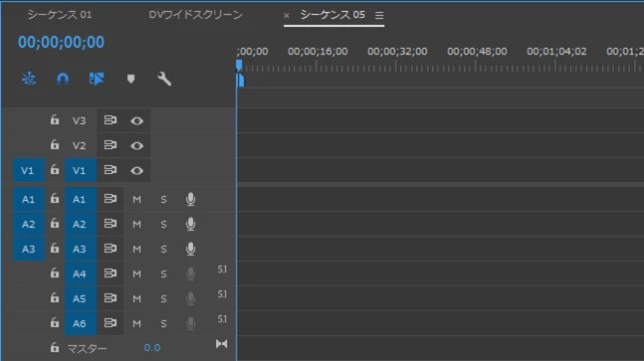The image size is (644, 361).
Task: Select the シーケンス 05 tab
Action: [x=332, y=15]
